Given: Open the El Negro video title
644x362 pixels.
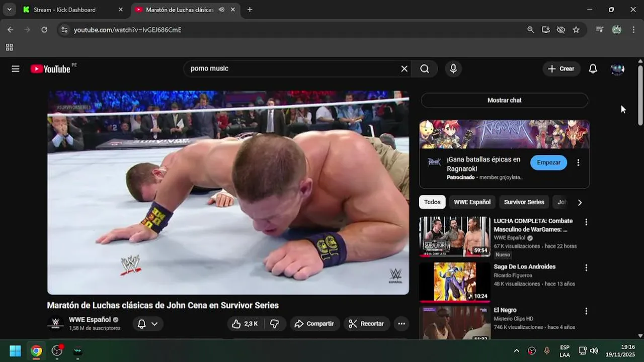Looking at the screenshot, I should point(505,310).
